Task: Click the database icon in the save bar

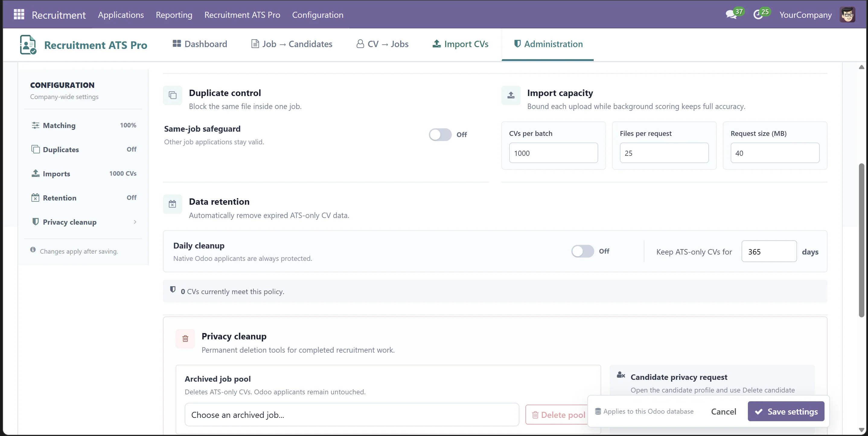Action: tap(598, 411)
